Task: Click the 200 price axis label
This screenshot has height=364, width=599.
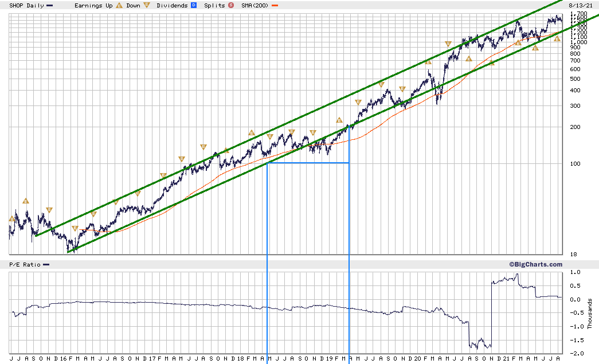Action: point(575,127)
